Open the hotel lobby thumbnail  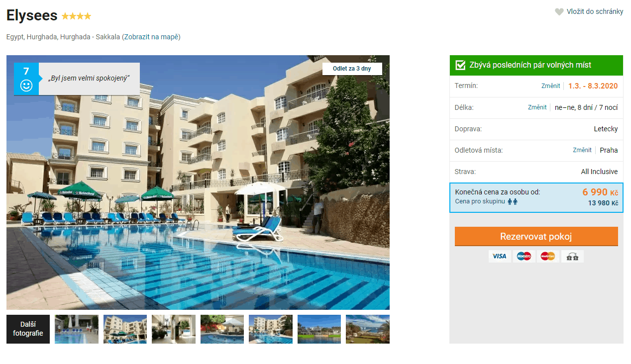(x=174, y=329)
